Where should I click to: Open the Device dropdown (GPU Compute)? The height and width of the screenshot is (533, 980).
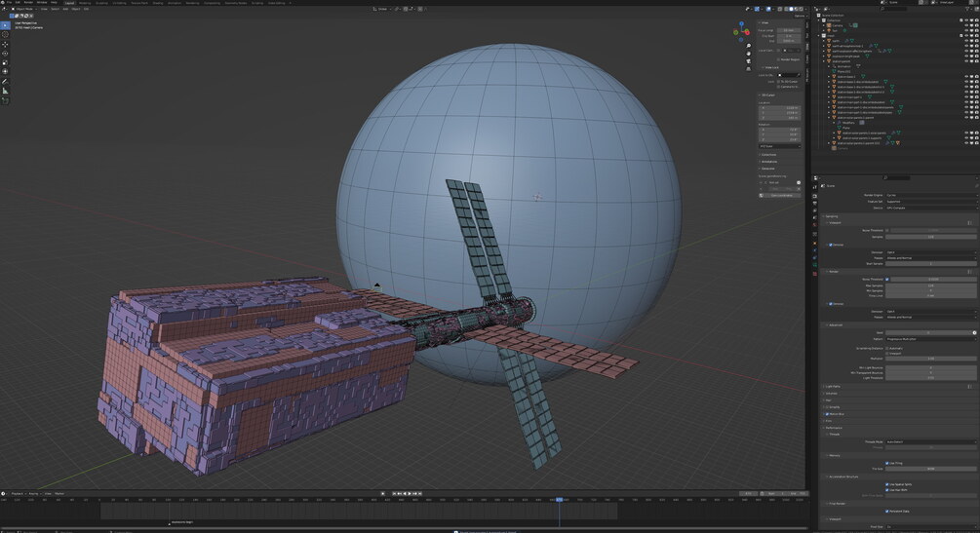coord(930,208)
